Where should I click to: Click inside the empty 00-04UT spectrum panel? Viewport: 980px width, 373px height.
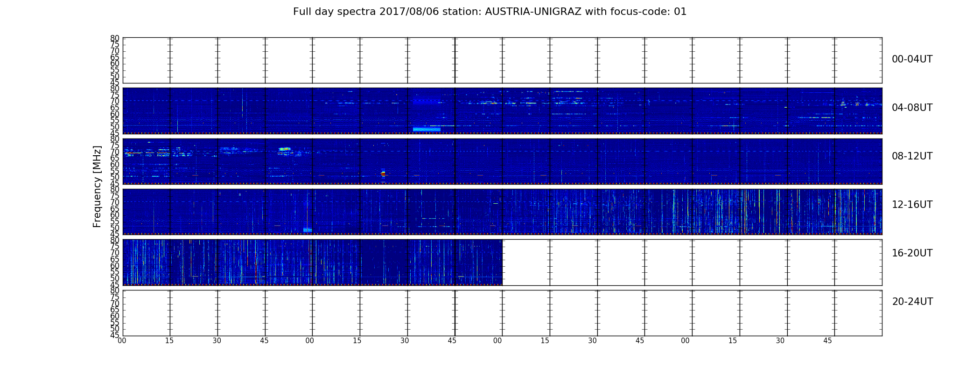click(x=502, y=61)
